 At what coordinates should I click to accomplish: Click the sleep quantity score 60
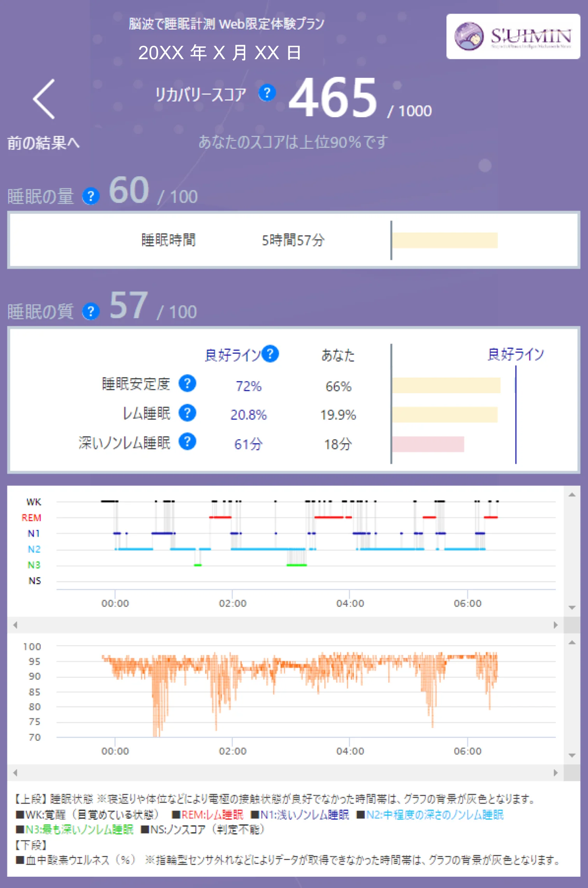coord(129,190)
